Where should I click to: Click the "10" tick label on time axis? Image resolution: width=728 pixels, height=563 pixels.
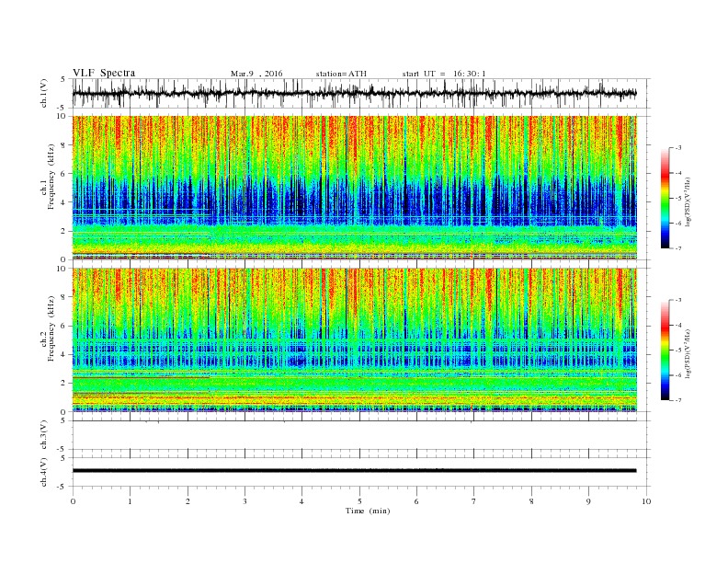click(646, 501)
